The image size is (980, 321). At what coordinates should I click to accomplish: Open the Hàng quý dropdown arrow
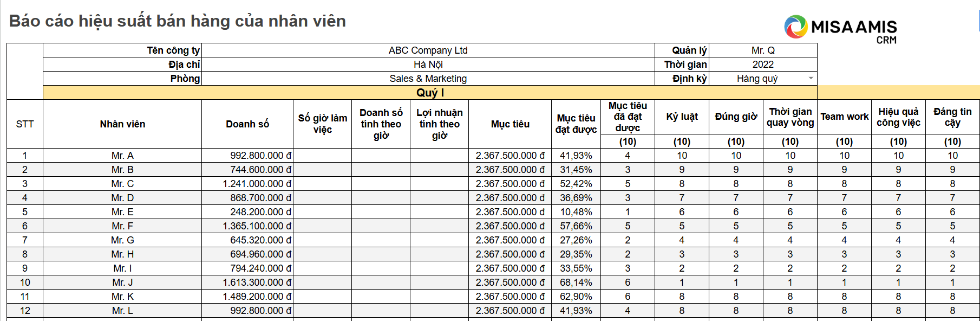coord(811,78)
